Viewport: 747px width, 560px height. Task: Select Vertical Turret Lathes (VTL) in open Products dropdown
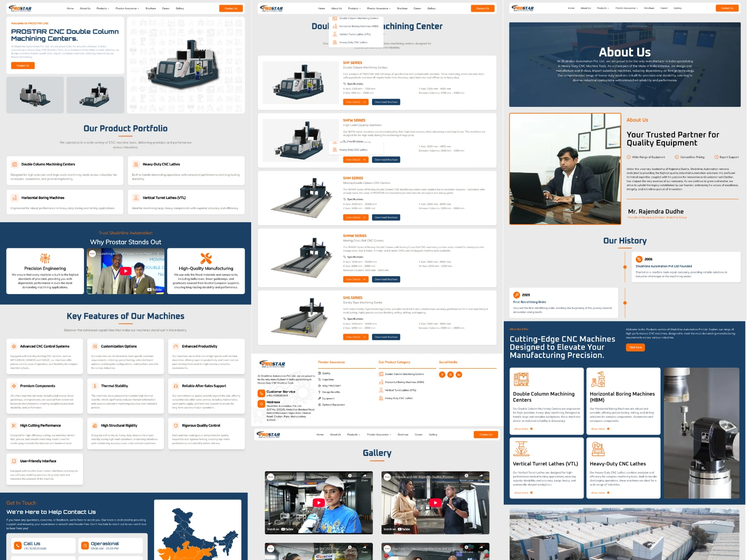pyautogui.click(x=352, y=34)
